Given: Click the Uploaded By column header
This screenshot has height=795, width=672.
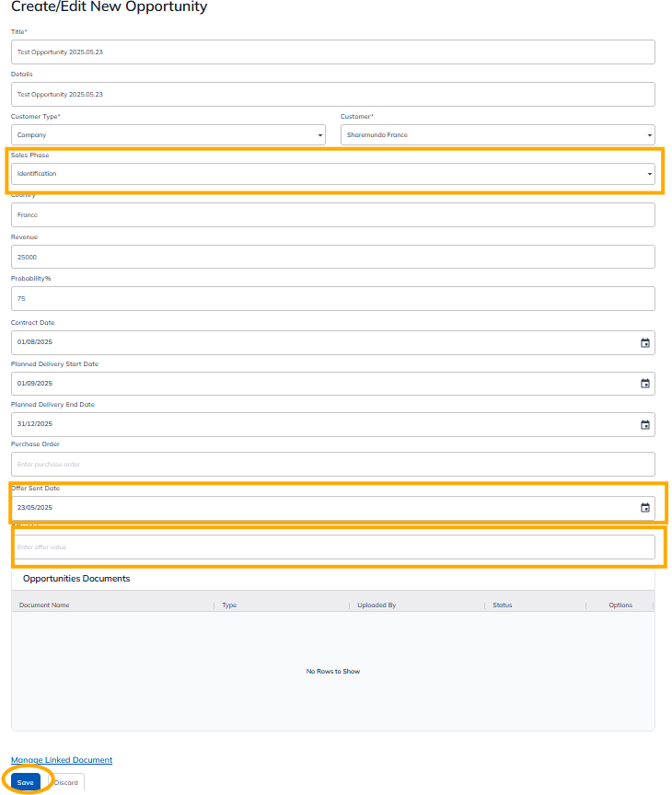Looking at the screenshot, I should tap(377, 605).
